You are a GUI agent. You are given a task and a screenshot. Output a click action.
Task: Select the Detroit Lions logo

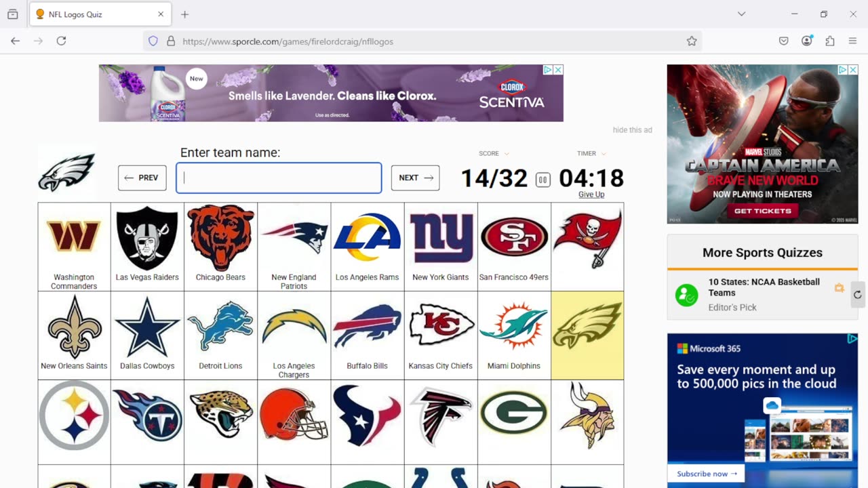(x=220, y=327)
